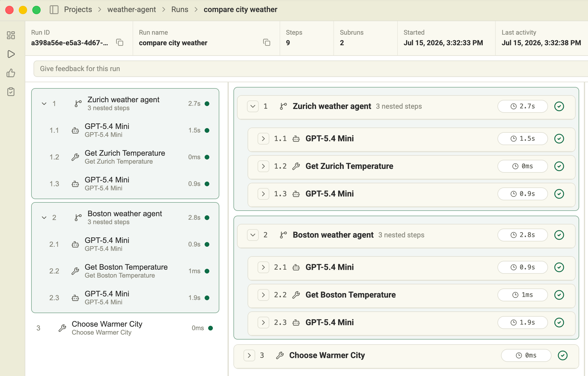Open compare city weather breadcrumb
Screen dimensions: 588x376
240,9
